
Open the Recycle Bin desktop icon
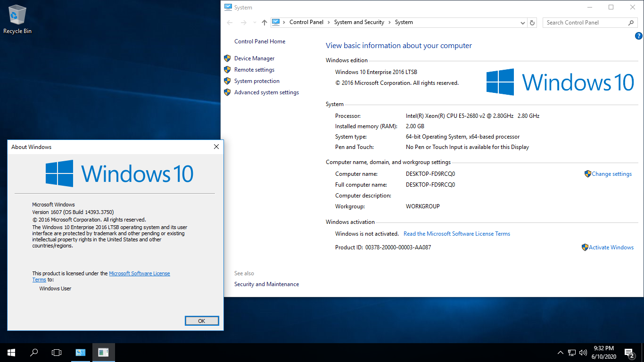point(17,19)
